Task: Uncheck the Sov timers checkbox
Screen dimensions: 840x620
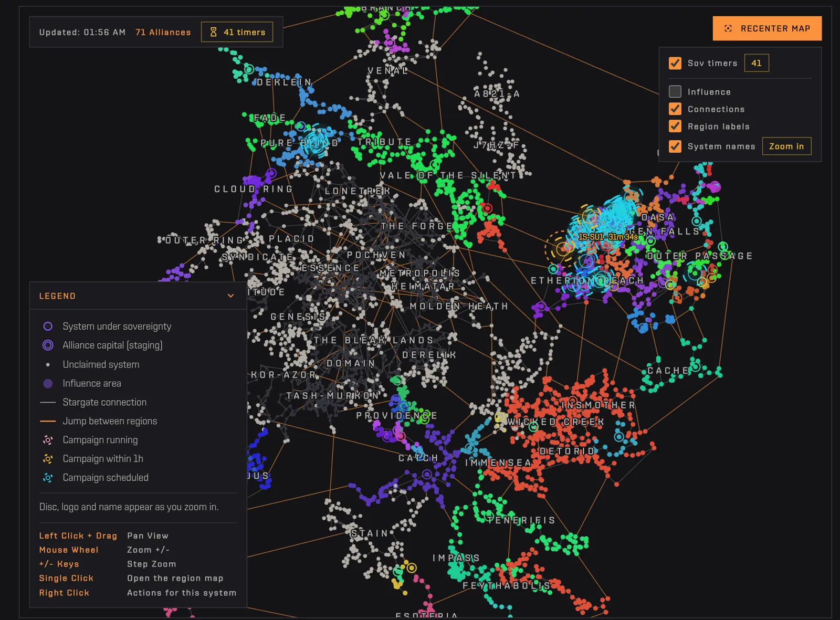Action: (x=675, y=63)
